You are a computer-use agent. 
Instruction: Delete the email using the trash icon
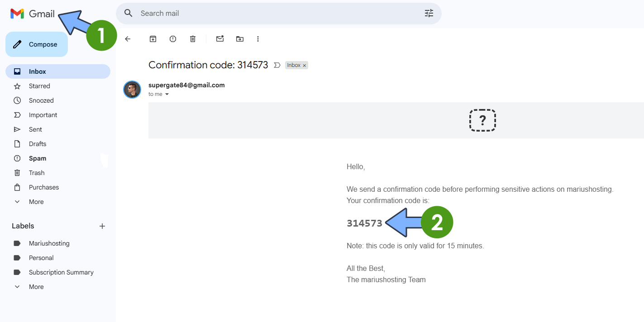tap(193, 39)
